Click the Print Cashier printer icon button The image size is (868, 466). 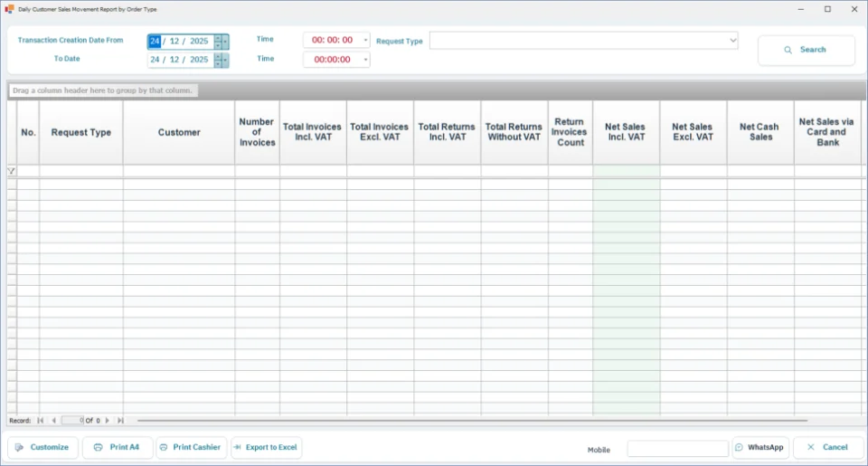pos(191,447)
